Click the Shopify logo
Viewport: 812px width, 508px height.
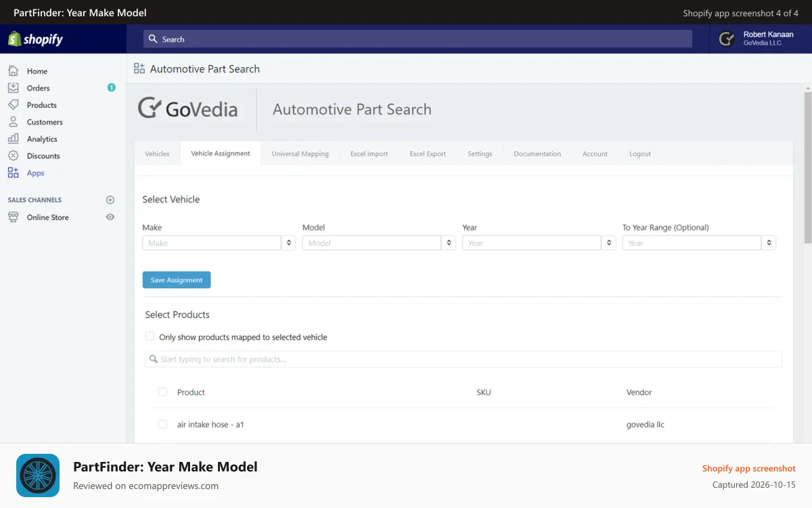tap(35, 39)
